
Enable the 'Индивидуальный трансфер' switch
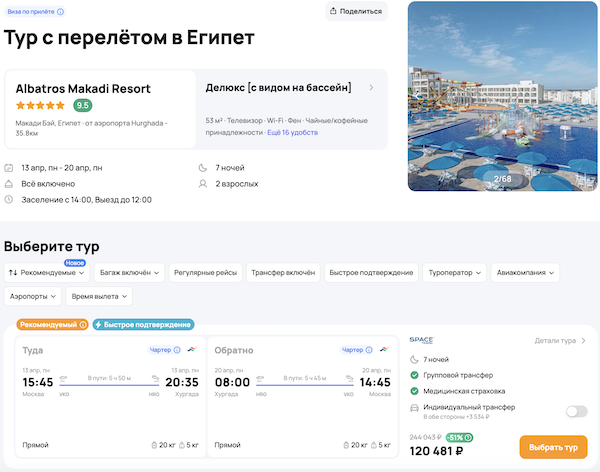click(576, 411)
